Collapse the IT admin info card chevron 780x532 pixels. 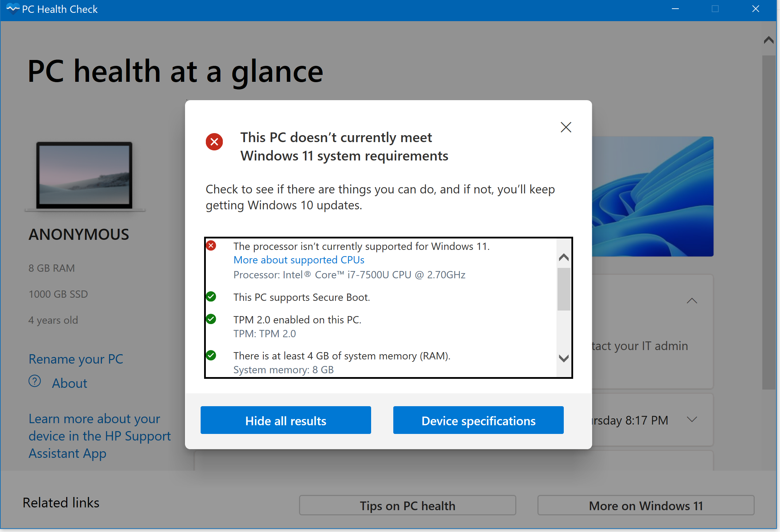coord(692,301)
